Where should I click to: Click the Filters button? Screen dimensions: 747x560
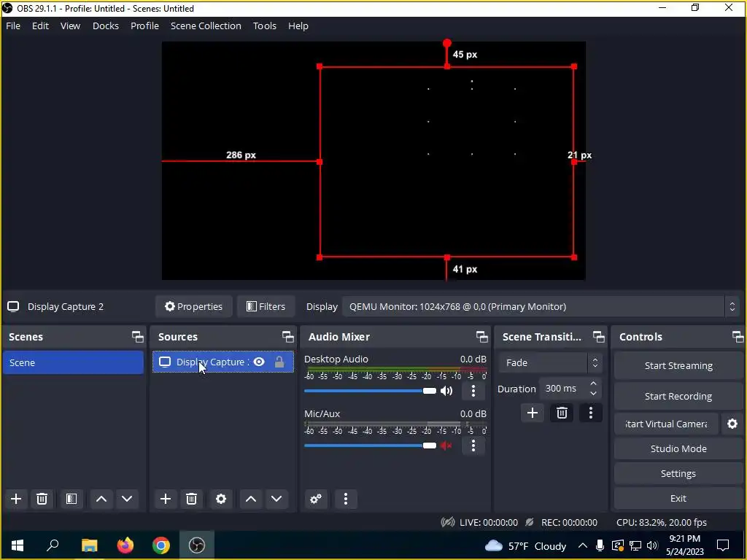tap(266, 307)
